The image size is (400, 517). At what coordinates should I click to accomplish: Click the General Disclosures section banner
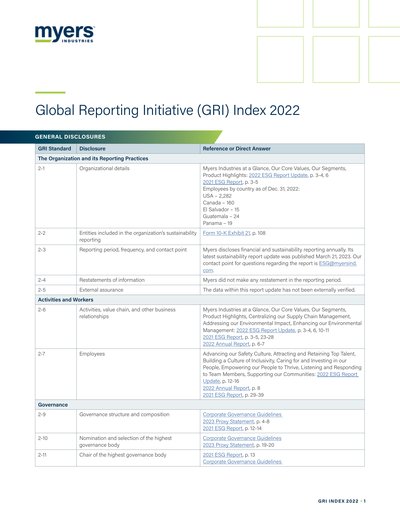click(111, 137)
